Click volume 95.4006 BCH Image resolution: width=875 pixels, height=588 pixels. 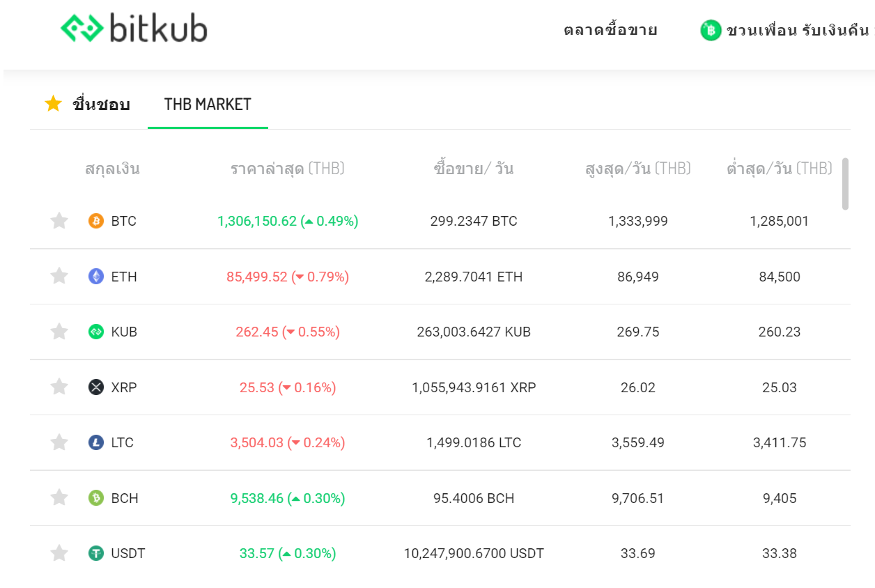pos(474,498)
